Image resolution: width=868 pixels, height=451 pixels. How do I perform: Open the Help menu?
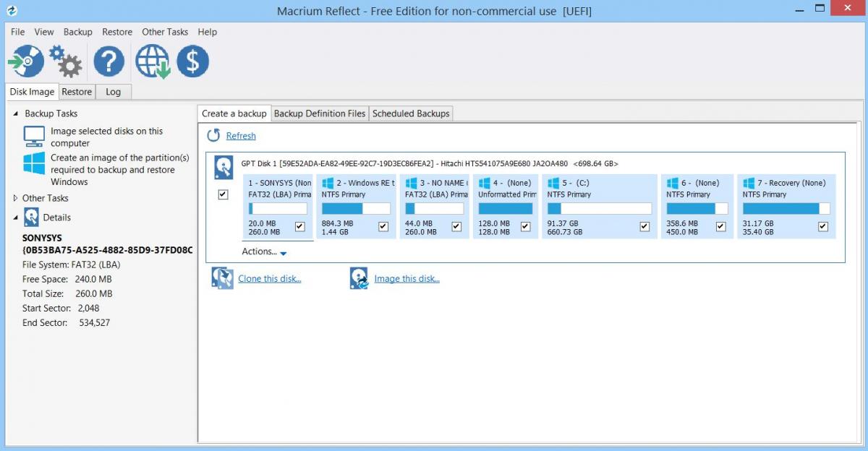click(x=208, y=32)
